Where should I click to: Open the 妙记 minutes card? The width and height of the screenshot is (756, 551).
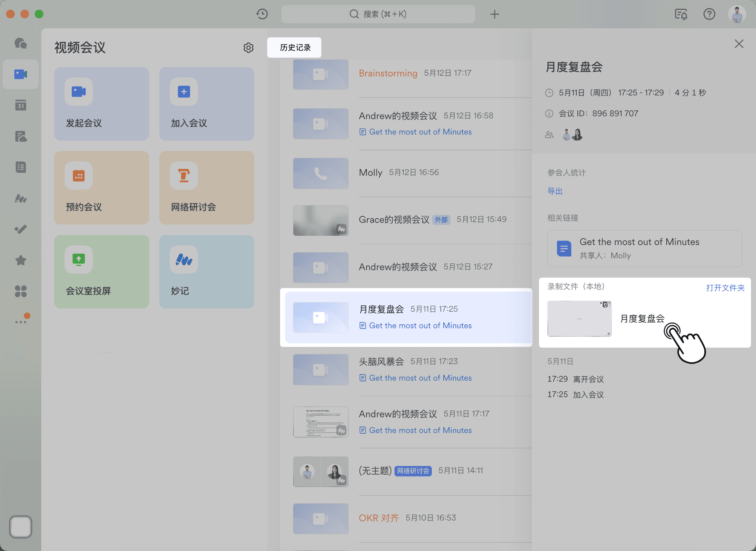[207, 272]
